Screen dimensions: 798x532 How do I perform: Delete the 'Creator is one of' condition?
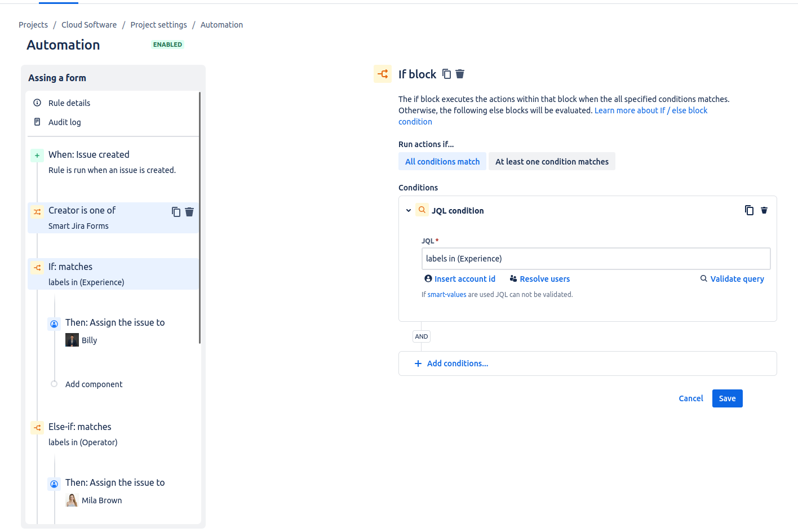coord(189,212)
